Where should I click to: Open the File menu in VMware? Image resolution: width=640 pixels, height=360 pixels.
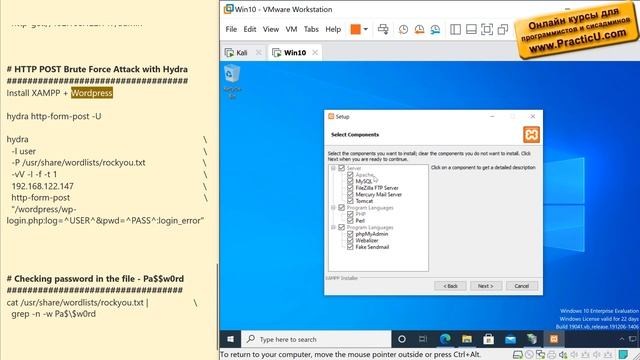tap(231, 29)
